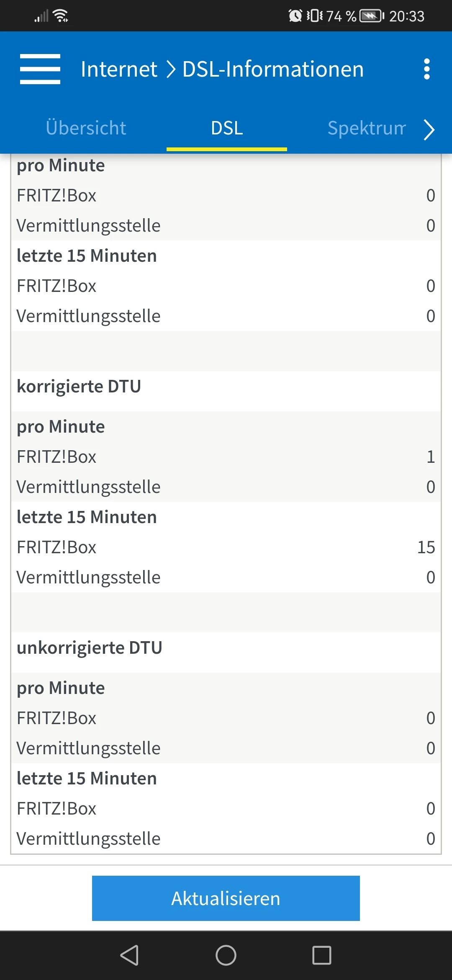Tap the Android back navigation button
The width and height of the screenshot is (452, 980).
129,955
